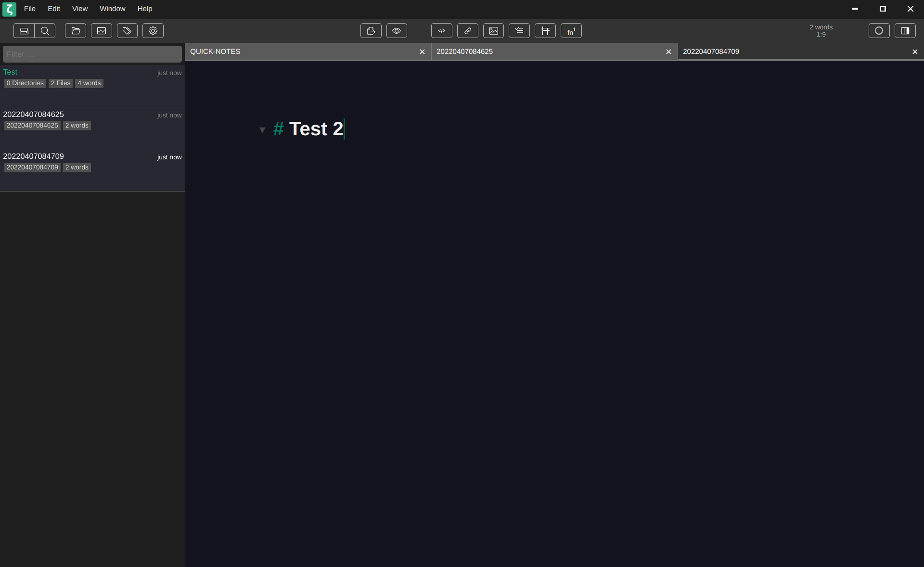Close the 20220407084625 tab
This screenshot has width=924, height=567.
[x=668, y=52]
